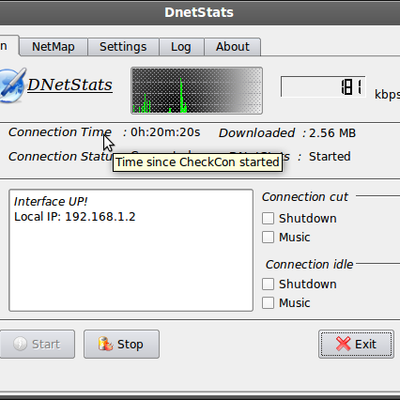
Task: Switch to the About tab
Action: (232, 47)
